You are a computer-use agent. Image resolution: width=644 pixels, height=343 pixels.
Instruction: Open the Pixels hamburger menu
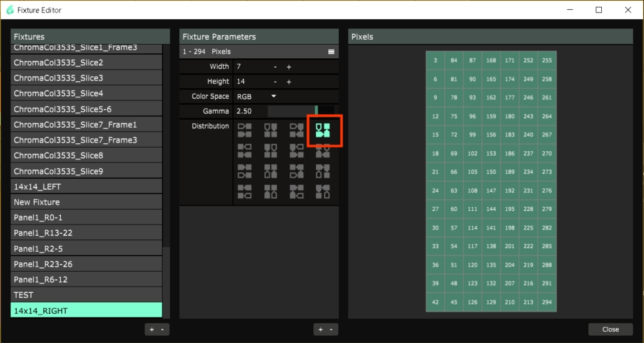[331, 51]
